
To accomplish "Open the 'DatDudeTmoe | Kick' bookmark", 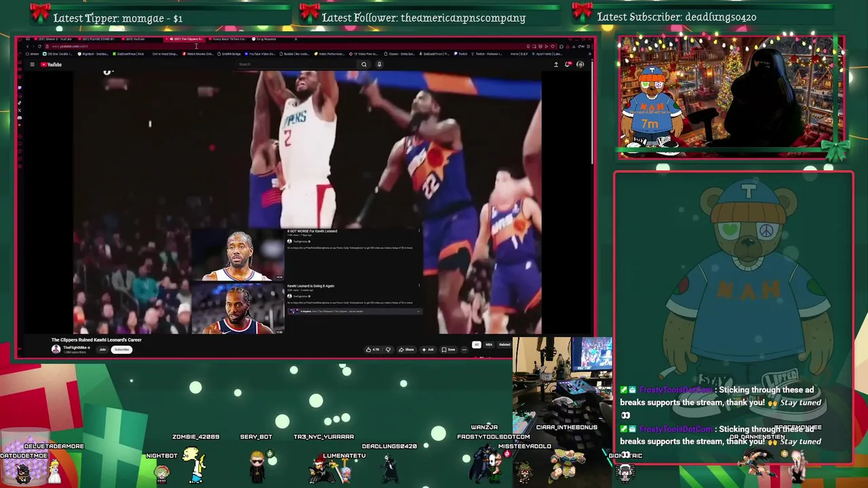I will point(128,54).
